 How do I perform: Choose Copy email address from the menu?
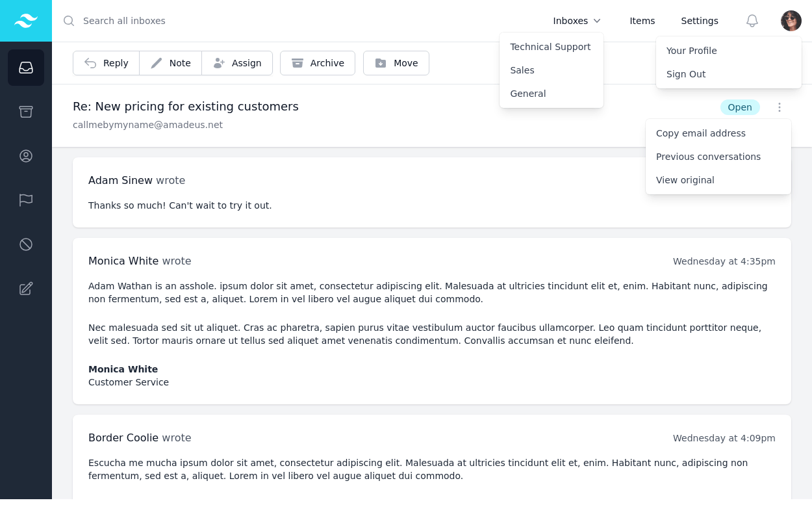(x=701, y=133)
